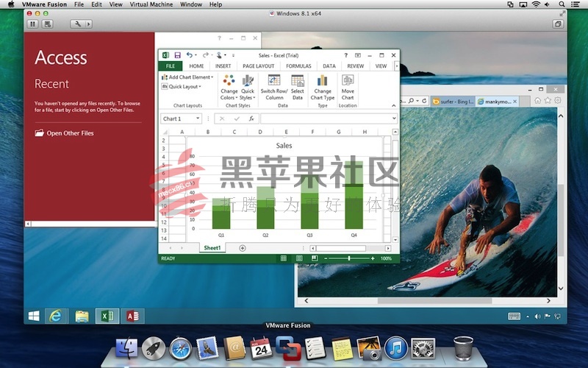
Task: Close the mankymo browser tab
Action: [515, 102]
